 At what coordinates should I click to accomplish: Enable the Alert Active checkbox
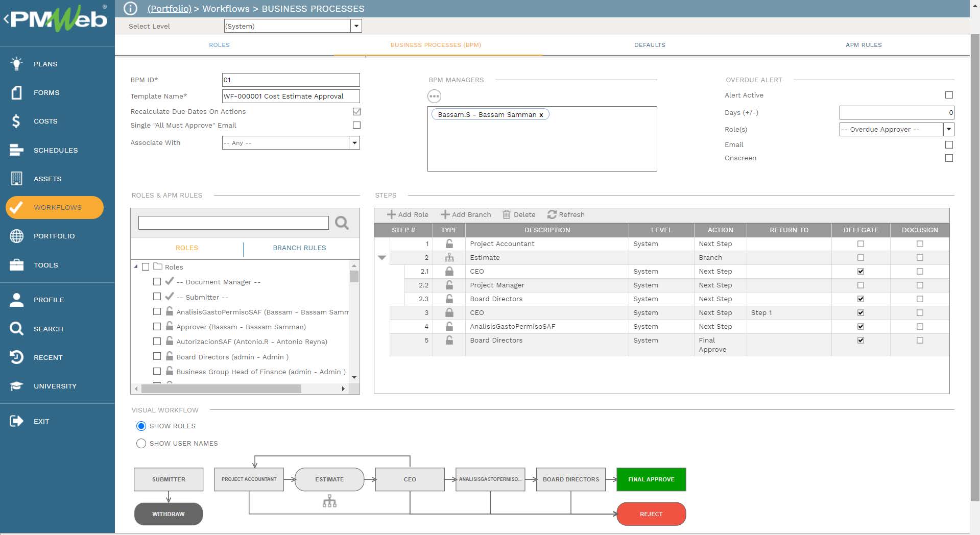[x=949, y=95]
